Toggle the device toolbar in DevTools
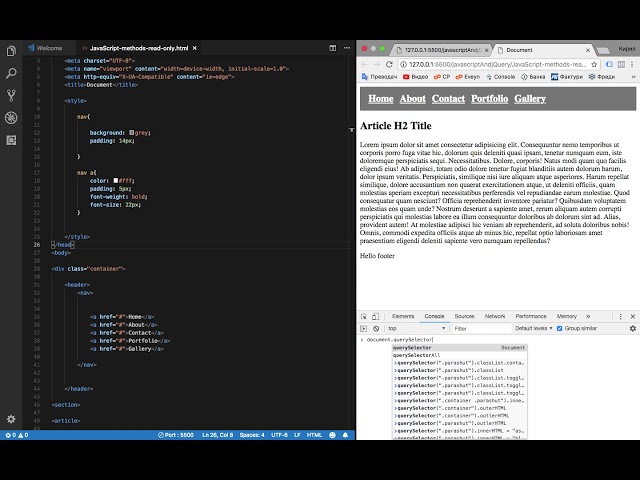Viewport: 640px width, 480px height. [x=376, y=317]
